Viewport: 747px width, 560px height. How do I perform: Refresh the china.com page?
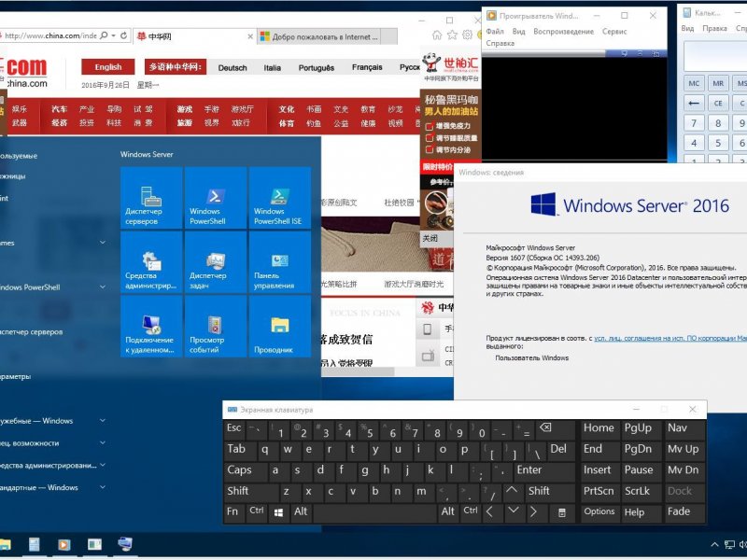(123, 35)
